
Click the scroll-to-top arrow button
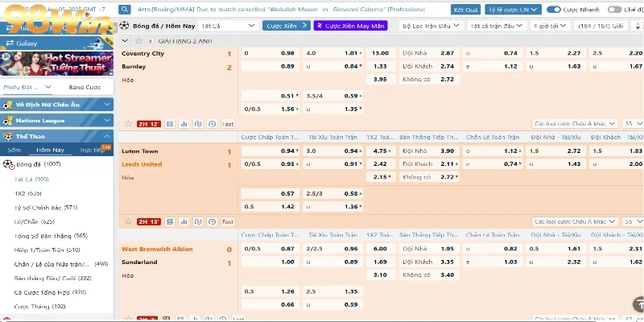(638, 303)
